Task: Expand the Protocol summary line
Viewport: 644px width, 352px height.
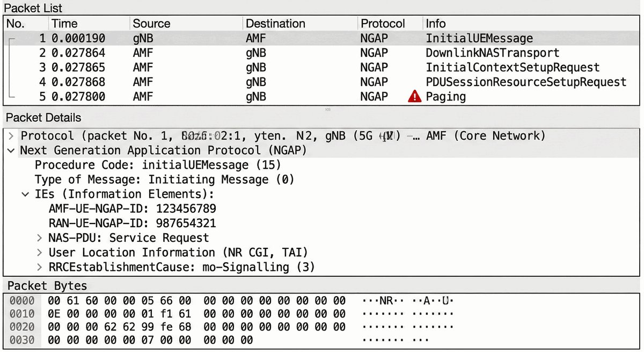Action: point(11,136)
